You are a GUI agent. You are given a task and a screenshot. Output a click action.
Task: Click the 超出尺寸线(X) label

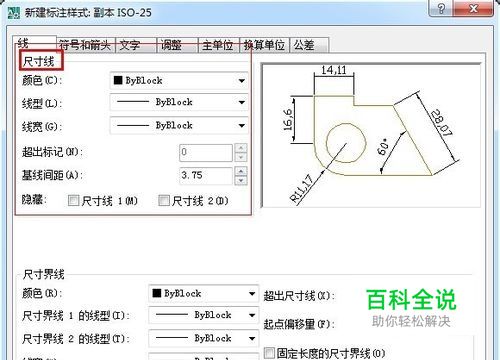tap(299, 296)
